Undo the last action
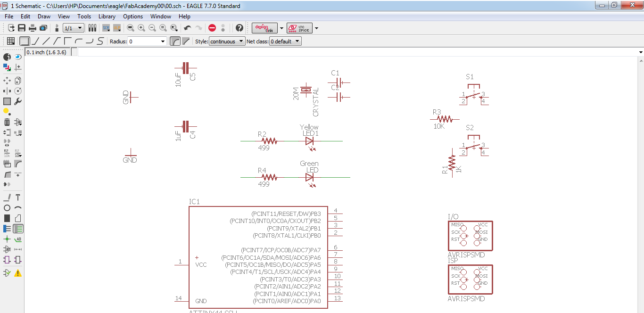The image size is (644, 313). tap(187, 28)
